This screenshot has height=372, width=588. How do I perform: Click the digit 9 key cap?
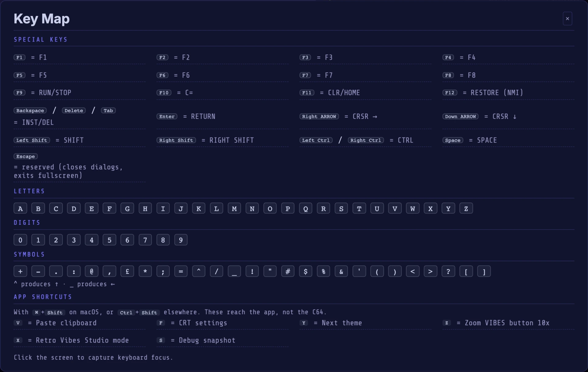coord(181,240)
